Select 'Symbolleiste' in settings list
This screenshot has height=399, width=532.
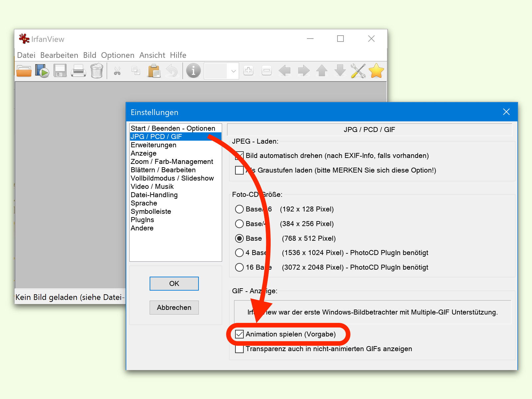(x=176, y=211)
